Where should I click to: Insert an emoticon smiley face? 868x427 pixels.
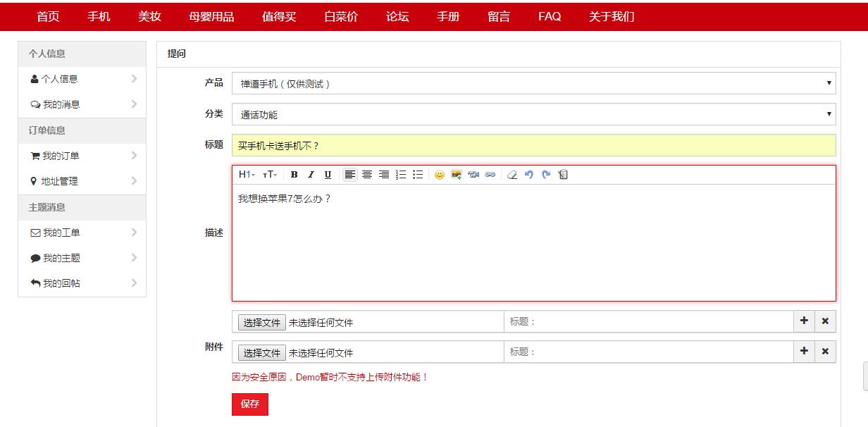tap(440, 175)
